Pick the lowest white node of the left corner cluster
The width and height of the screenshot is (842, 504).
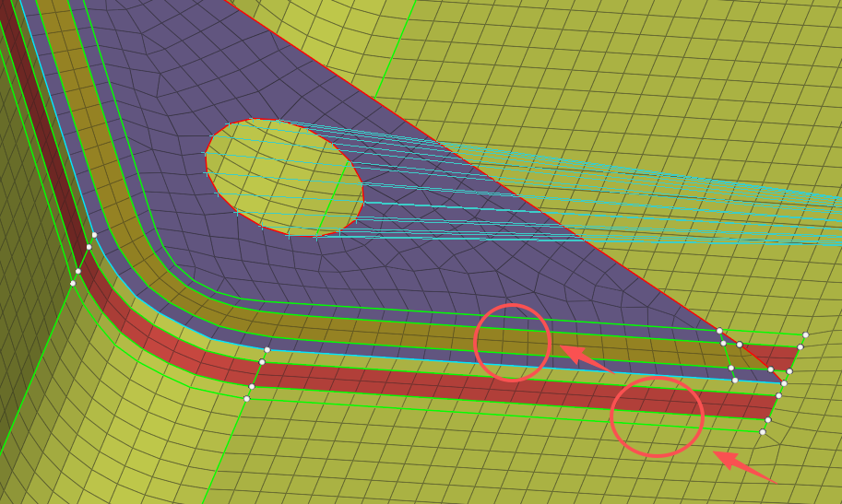[x=73, y=284]
